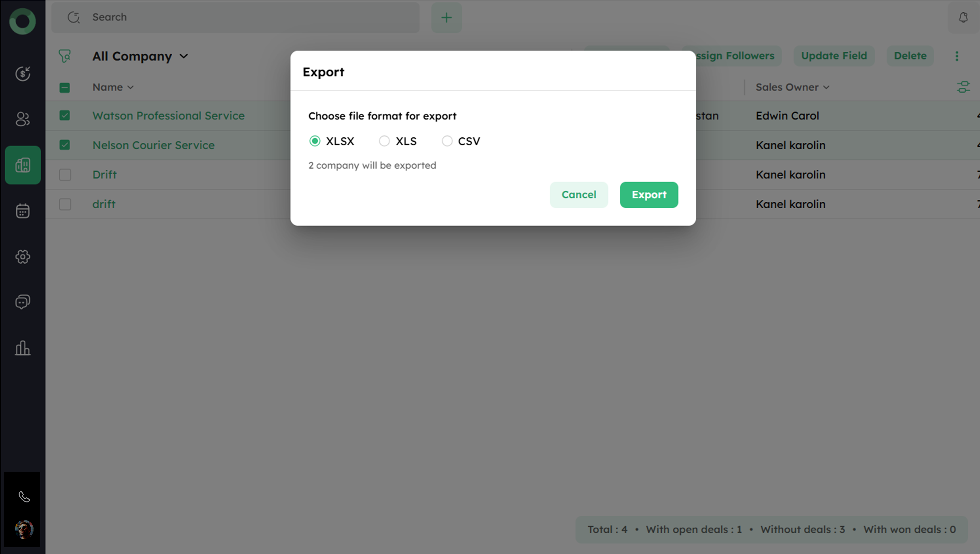Open the Deals icon in sidebar
The height and width of the screenshot is (554, 980).
[x=22, y=74]
